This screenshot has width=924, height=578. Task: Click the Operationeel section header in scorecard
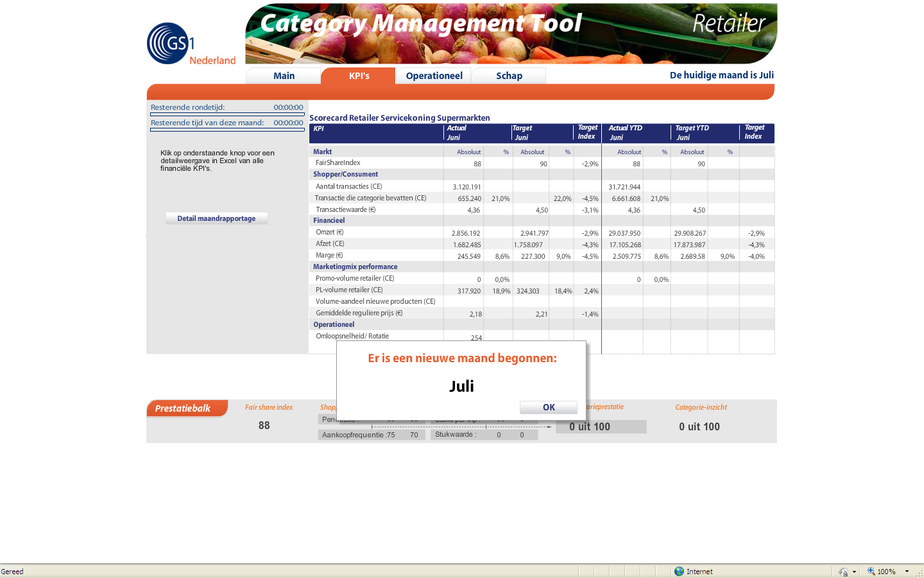(334, 325)
